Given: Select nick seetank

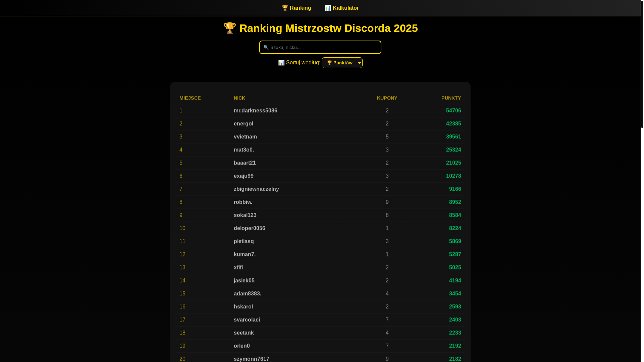Looking at the screenshot, I should click(244, 333).
